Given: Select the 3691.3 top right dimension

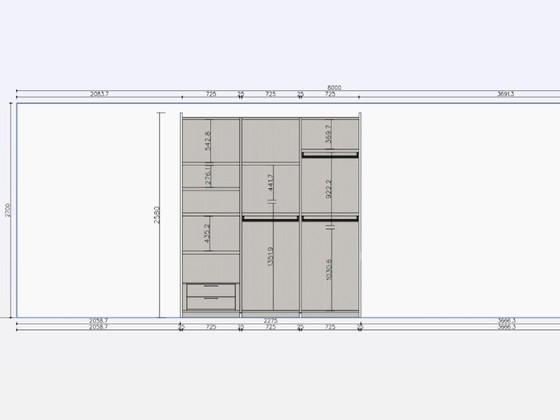Looking at the screenshot, I should click(x=506, y=94).
